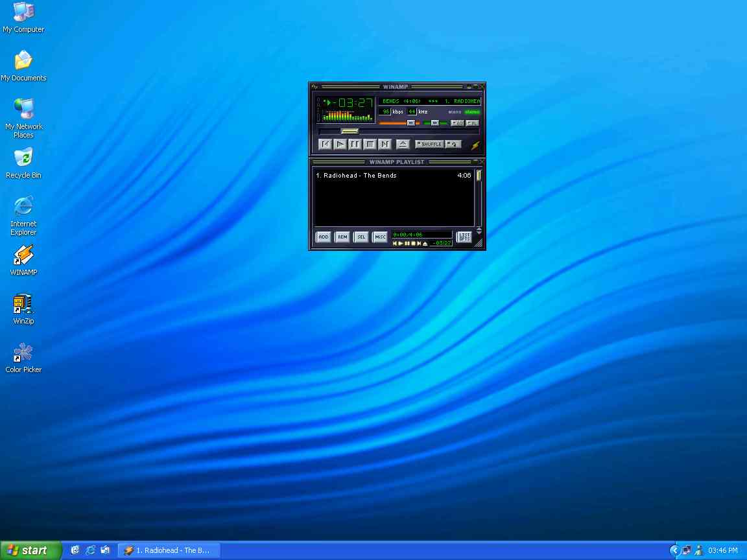
Task: Skip to next track in Winamp
Action: pos(385,144)
